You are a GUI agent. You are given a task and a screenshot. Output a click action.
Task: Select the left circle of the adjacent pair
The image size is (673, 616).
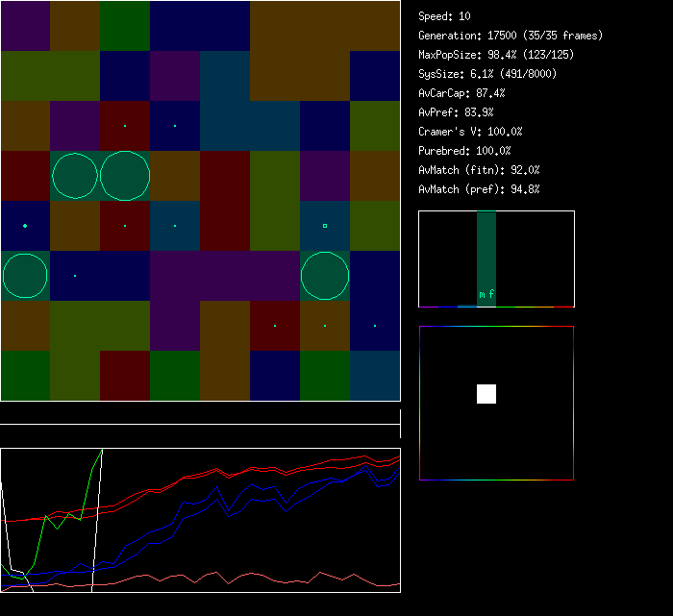(x=75, y=176)
